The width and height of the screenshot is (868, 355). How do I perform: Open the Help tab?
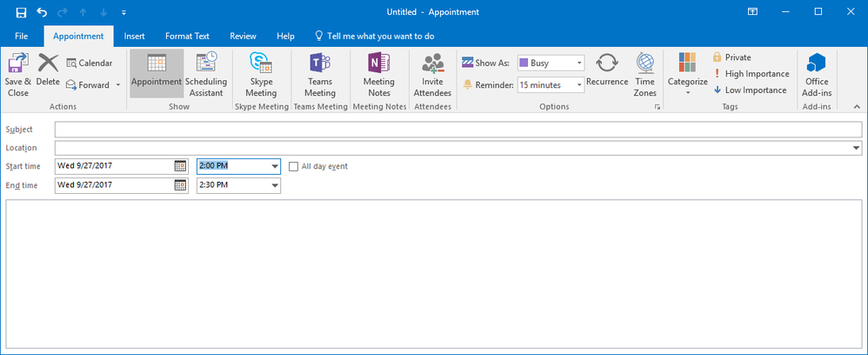coord(285,36)
